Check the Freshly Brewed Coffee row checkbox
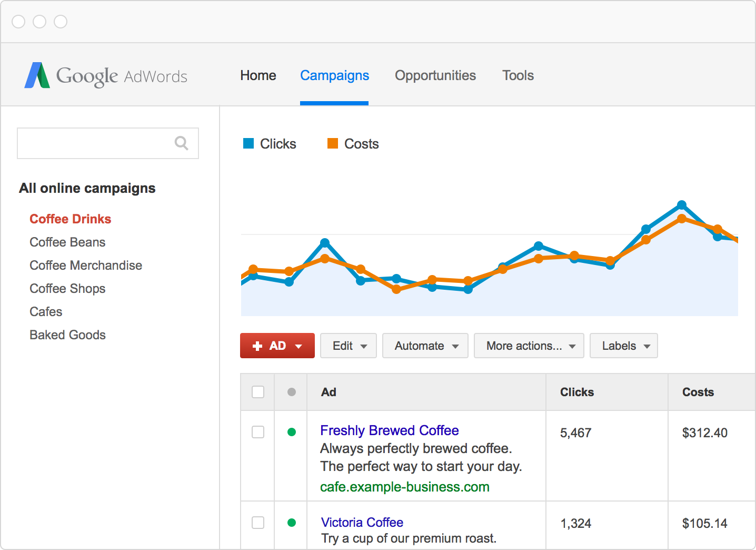The width and height of the screenshot is (756, 550). (258, 432)
